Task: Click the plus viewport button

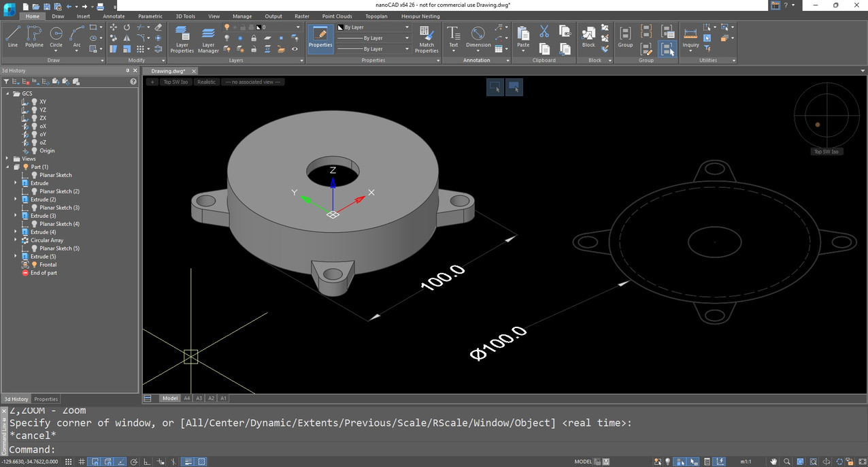Action: 152,82
